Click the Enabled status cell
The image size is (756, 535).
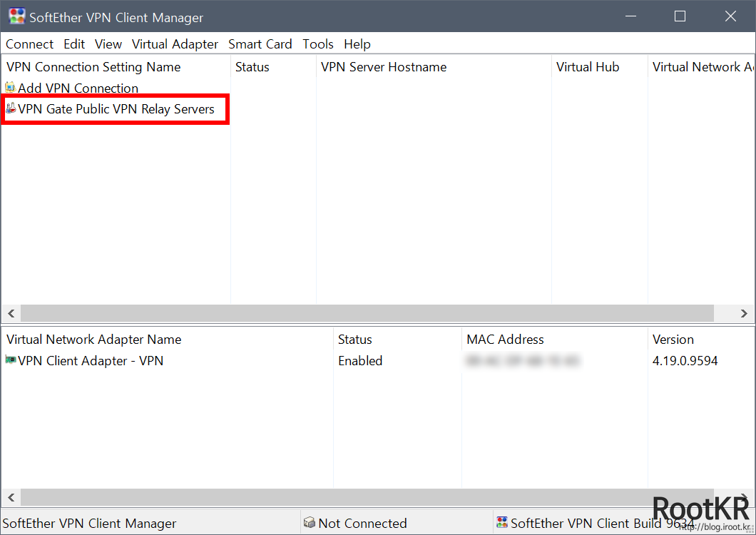pos(360,361)
